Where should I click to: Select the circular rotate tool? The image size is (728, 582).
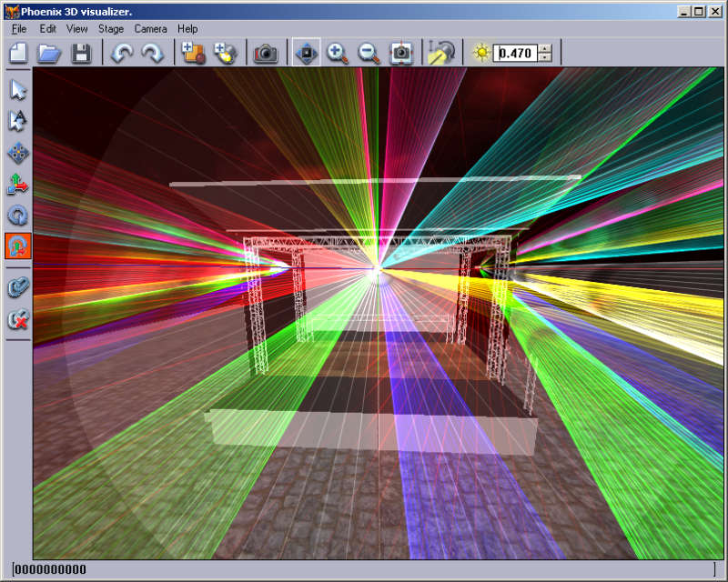tap(18, 216)
